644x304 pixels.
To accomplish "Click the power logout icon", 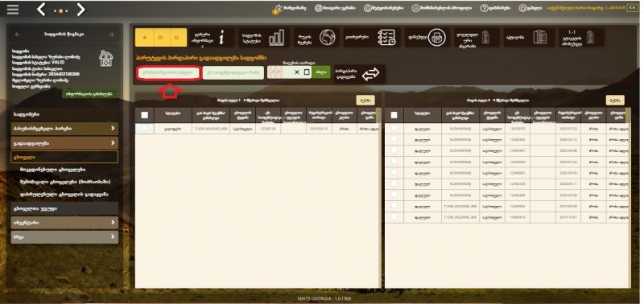I will (522, 8).
